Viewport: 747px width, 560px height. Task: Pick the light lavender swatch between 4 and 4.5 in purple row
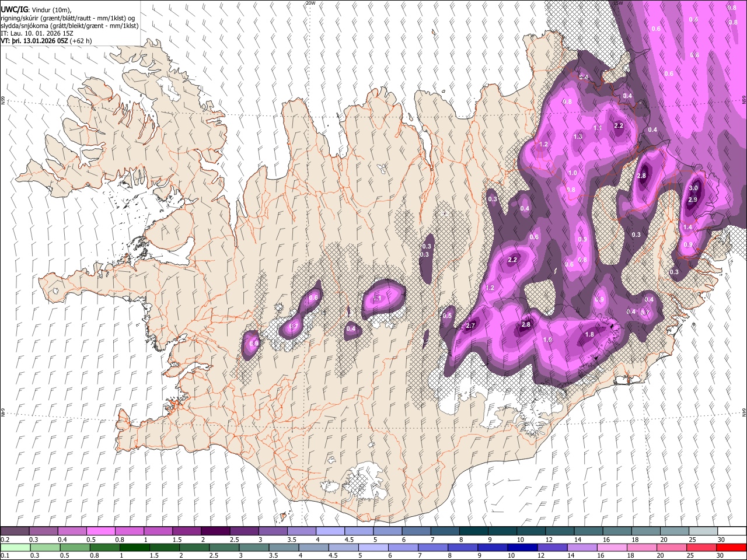point(330,531)
